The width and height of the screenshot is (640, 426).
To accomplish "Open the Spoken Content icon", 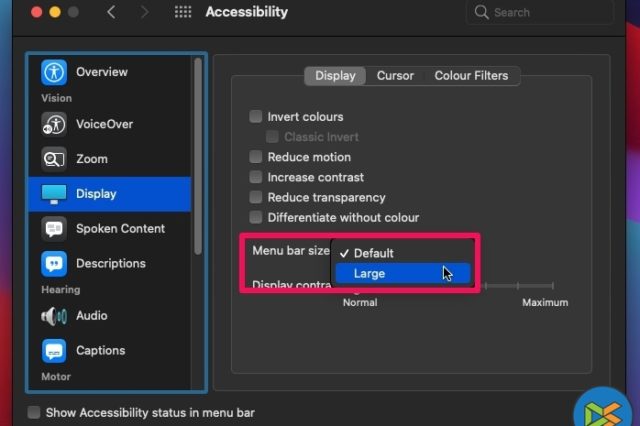I will [54, 229].
